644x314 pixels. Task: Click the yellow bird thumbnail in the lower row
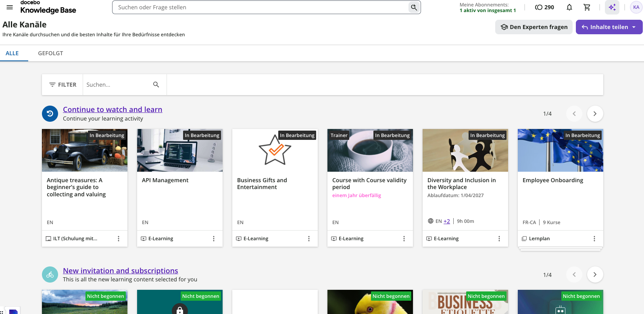[370, 302]
